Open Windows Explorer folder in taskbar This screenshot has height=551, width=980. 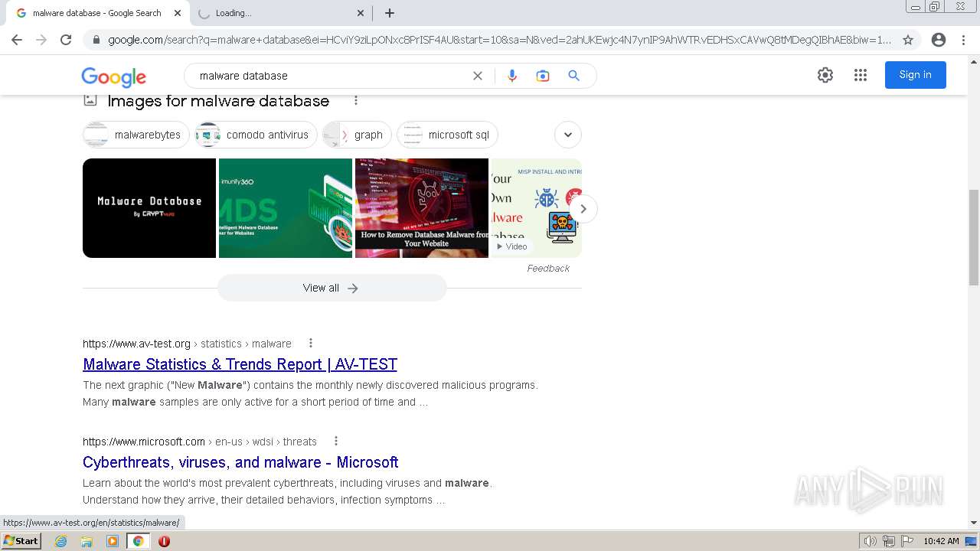pyautogui.click(x=87, y=541)
